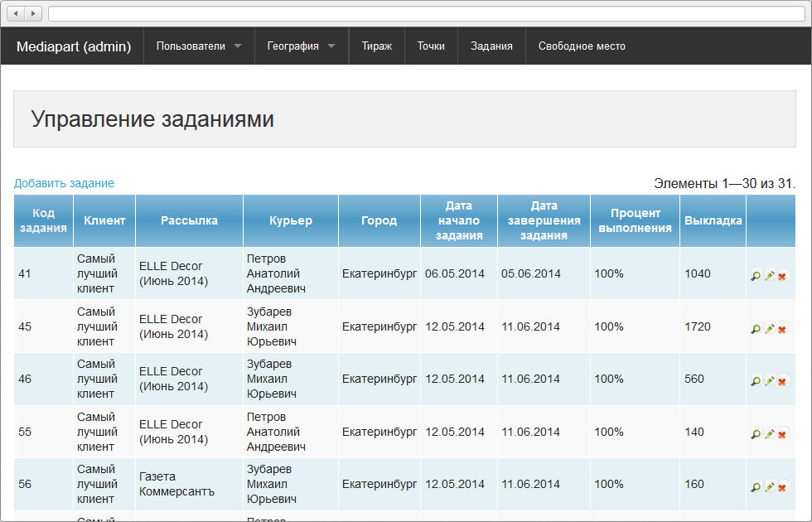Sort by Рассылка column header
812x522 pixels.
tap(189, 220)
